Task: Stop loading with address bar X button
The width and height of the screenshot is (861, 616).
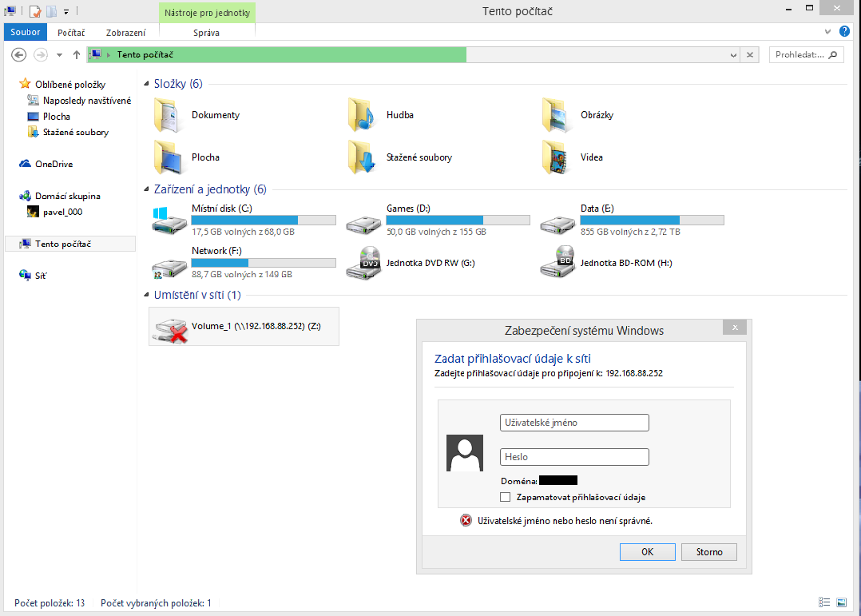Action: pyautogui.click(x=749, y=54)
